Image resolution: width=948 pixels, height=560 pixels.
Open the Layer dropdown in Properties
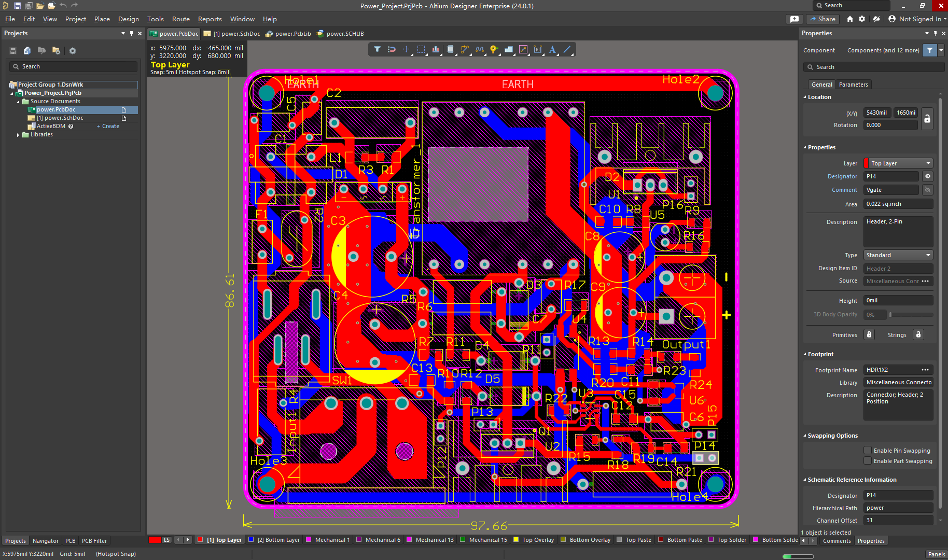[x=898, y=163]
